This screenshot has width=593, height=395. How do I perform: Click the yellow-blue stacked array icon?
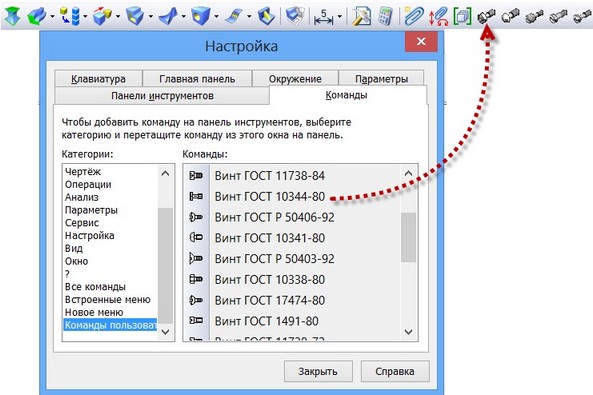coord(71,16)
